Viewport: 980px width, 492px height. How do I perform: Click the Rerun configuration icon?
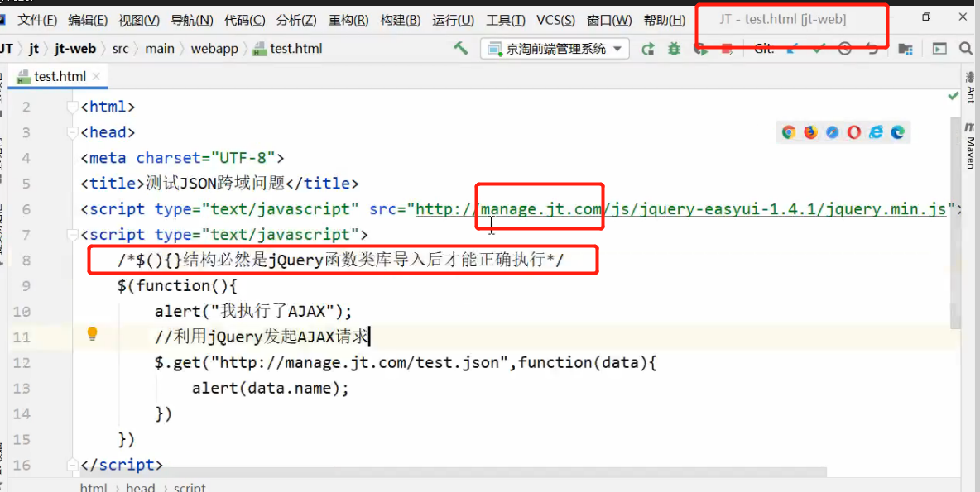pos(648,49)
